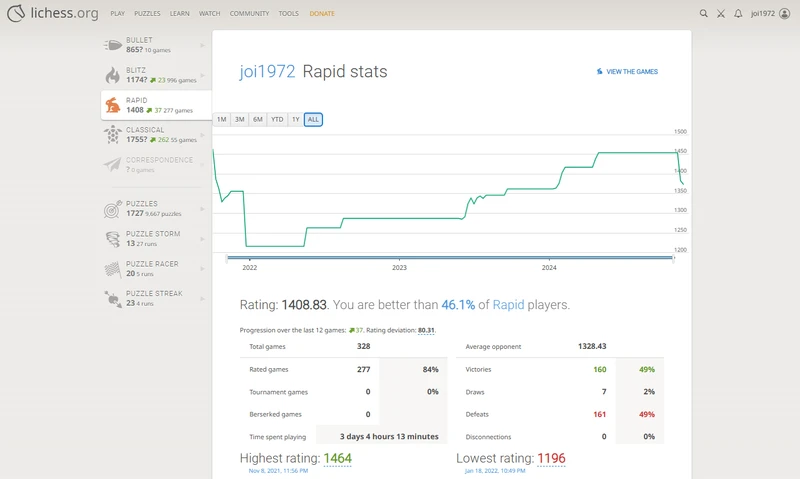
Task: Click the lichess horse logo icon
Action: 14,14
